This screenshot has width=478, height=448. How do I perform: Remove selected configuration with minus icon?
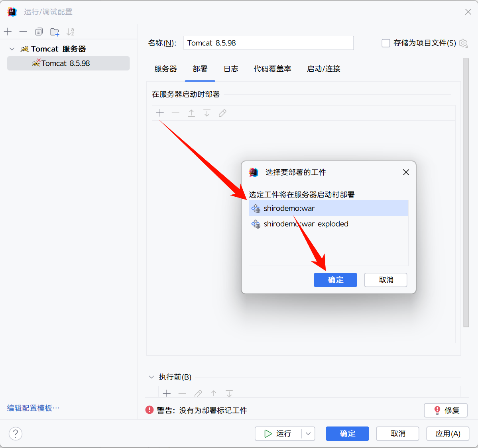click(23, 31)
